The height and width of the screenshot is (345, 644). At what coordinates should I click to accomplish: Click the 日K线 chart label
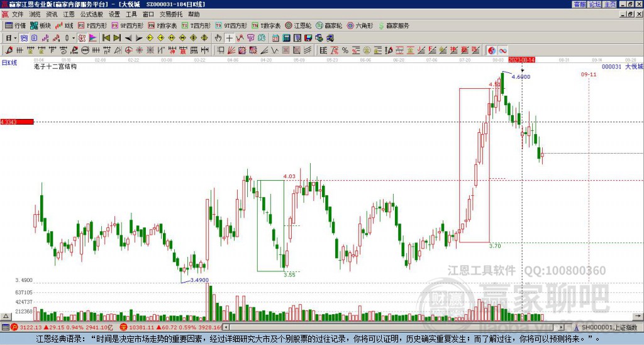[x=9, y=63]
